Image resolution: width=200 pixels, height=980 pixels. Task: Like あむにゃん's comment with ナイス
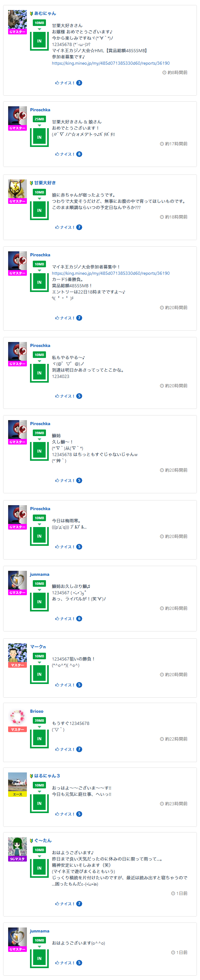(65, 83)
